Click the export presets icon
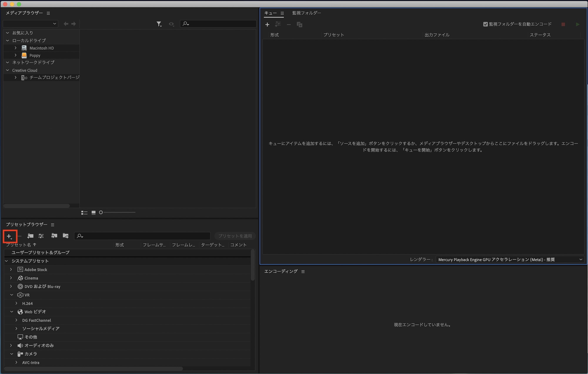 pos(66,236)
